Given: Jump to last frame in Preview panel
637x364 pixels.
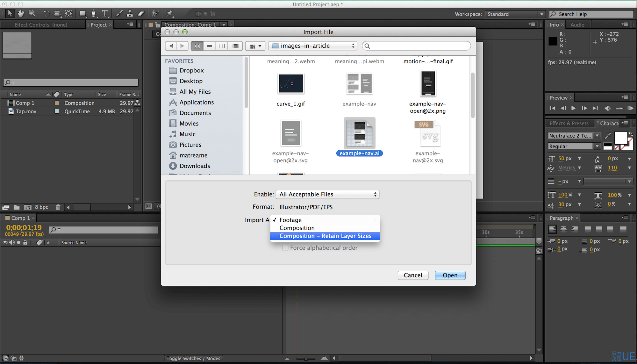Looking at the screenshot, I should coord(595,108).
